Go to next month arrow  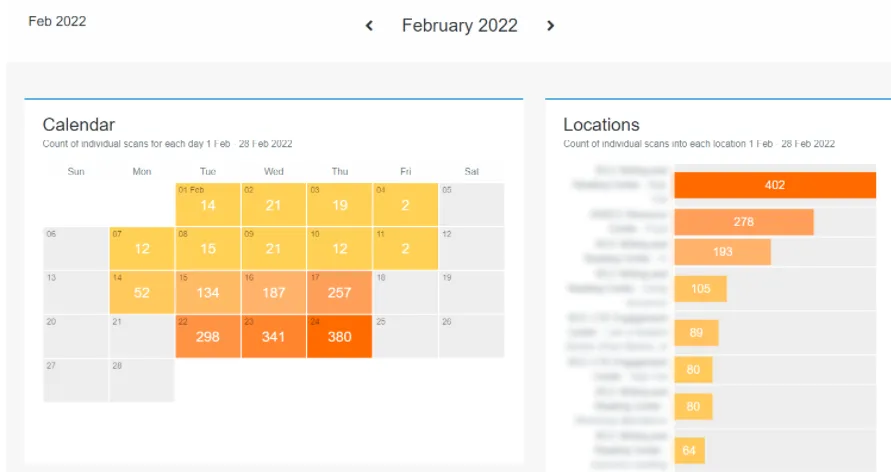point(550,26)
